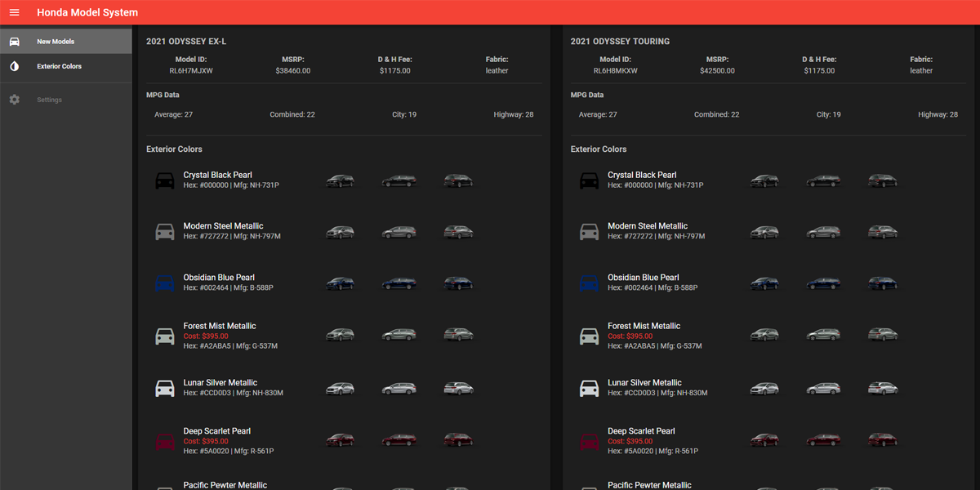Click Pacific Pewter Metallic name in EX-L
Image resolution: width=980 pixels, height=490 pixels.
pyautogui.click(x=225, y=485)
